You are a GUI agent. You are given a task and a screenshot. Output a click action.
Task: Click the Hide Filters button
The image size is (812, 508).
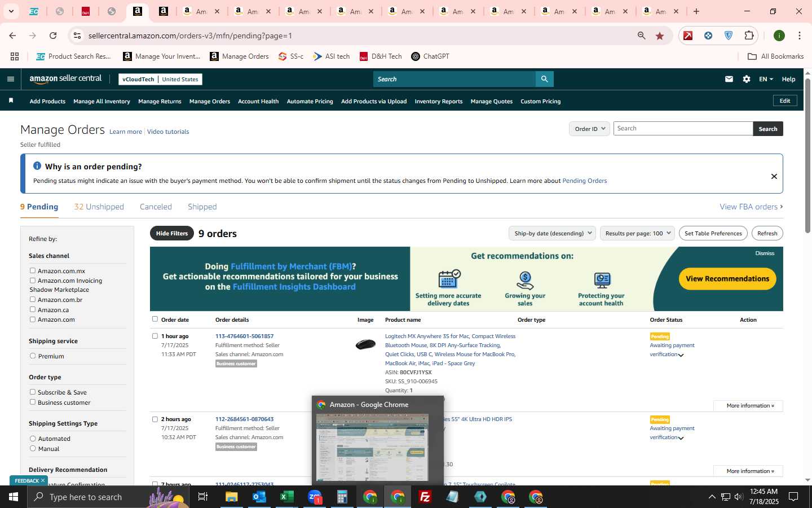pyautogui.click(x=172, y=233)
